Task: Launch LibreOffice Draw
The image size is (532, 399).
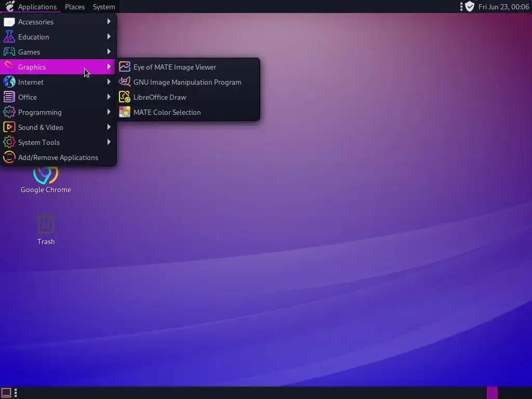Action: [189, 97]
